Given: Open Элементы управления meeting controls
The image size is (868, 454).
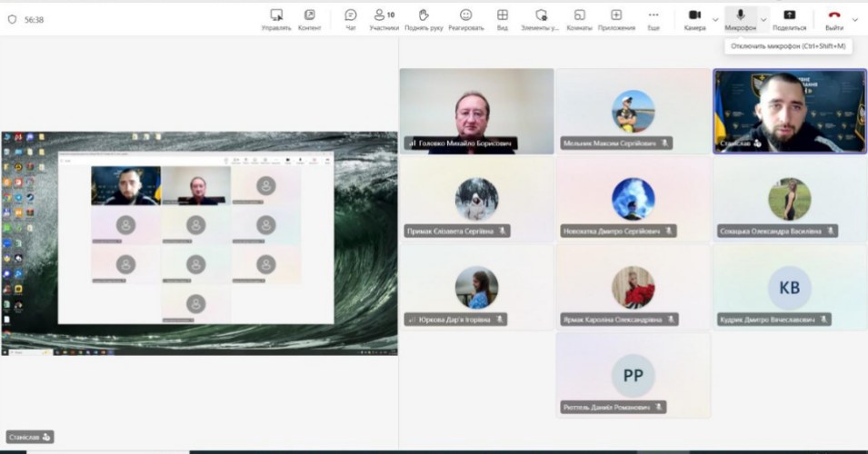Looking at the screenshot, I should (x=540, y=20).
